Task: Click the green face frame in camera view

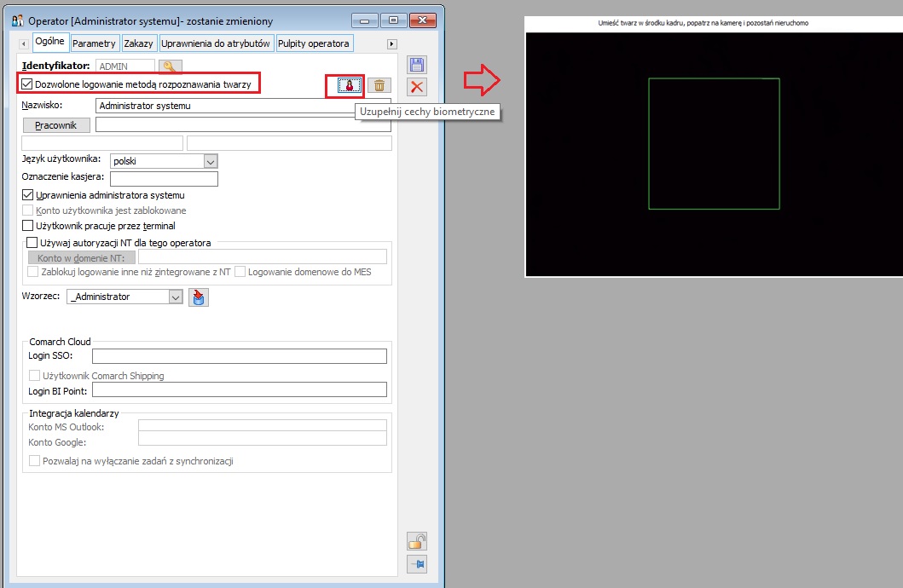Action: 714,144
